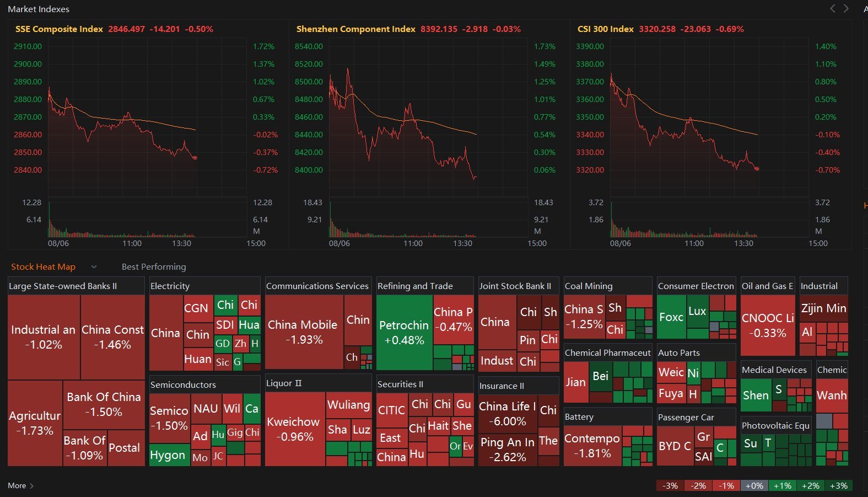Viewport: 868px width, 497px height.
Task: Open the Auto Parts sector header
Action: pyautogui.click(x=697, y=352)
